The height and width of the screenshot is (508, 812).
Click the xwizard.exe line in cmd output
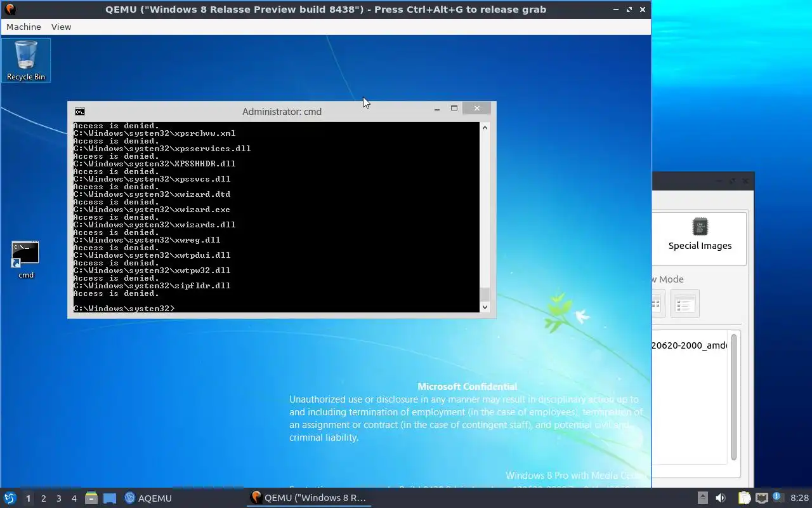pyautogui.click(x=152, y=210)
